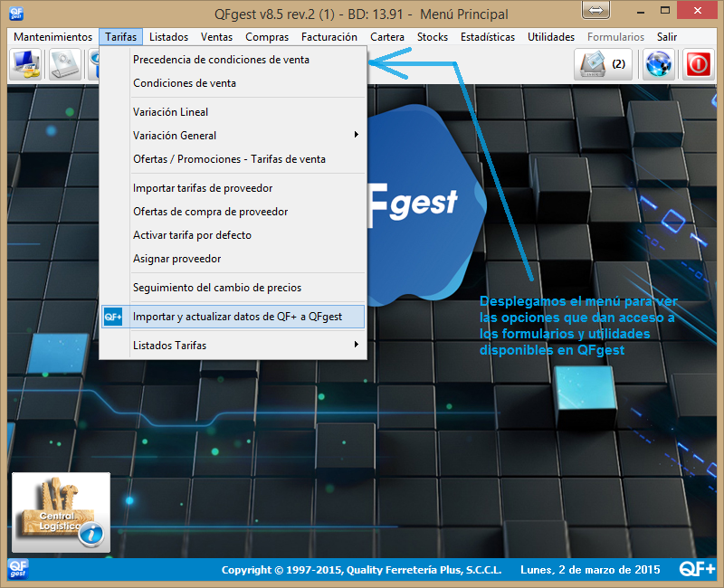Select Ofertas de compra de proveedor

coord(233,212)
